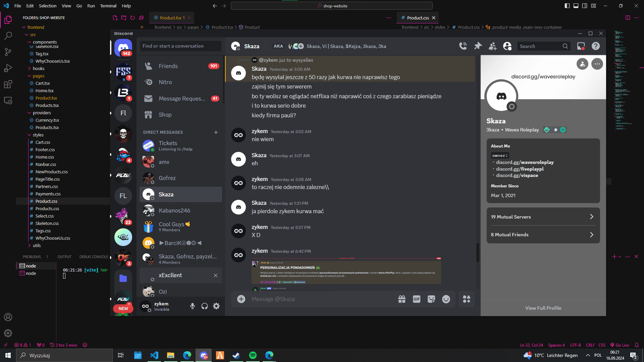Create new folder in explorer toolbar
Screen dimensions: 644x362
point(124,18)
